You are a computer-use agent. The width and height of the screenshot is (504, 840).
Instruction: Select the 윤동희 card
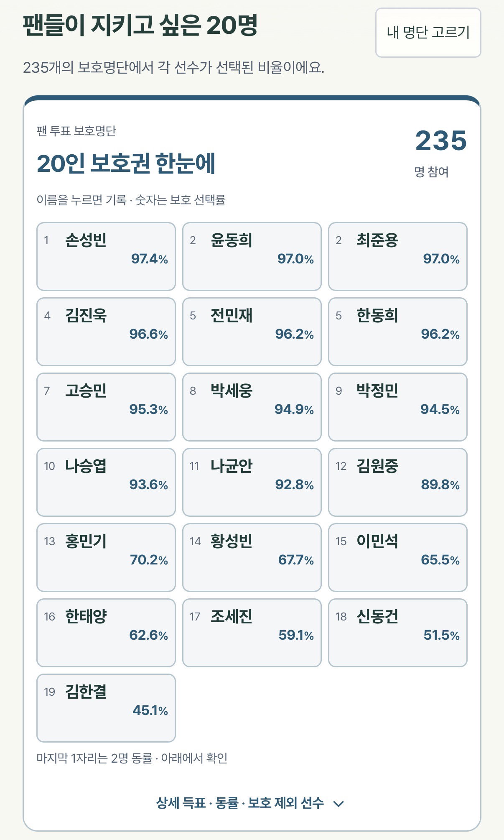252,256
